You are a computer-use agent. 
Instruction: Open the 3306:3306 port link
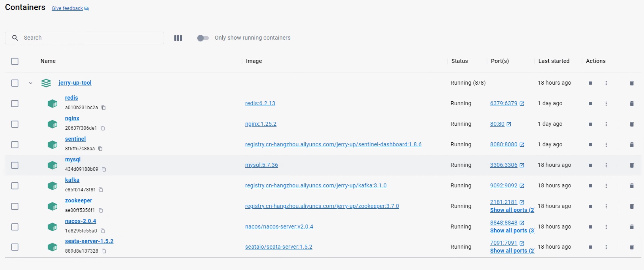[x=503, y=165]
